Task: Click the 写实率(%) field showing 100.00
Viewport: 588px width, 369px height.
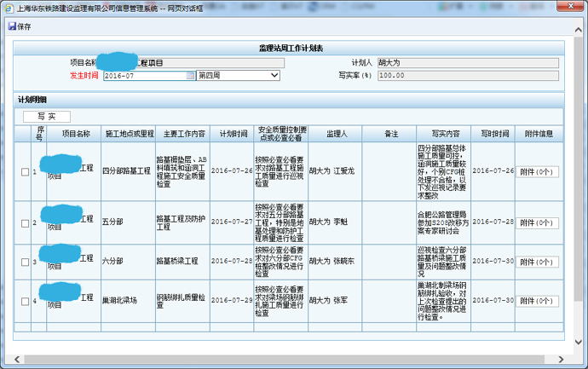Action: tap(467, 75)
